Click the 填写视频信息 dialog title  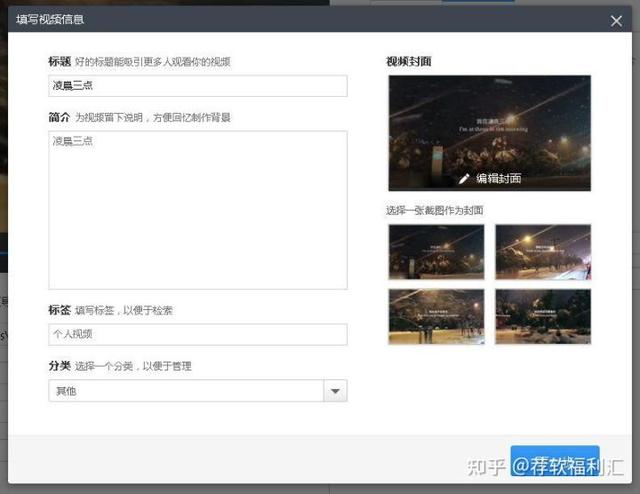tap(50, 19)
